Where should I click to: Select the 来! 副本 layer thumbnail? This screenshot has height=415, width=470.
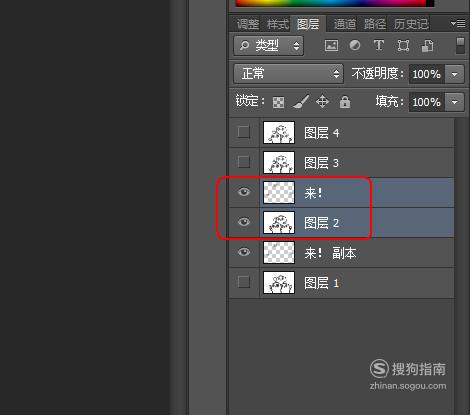point(279,252)
